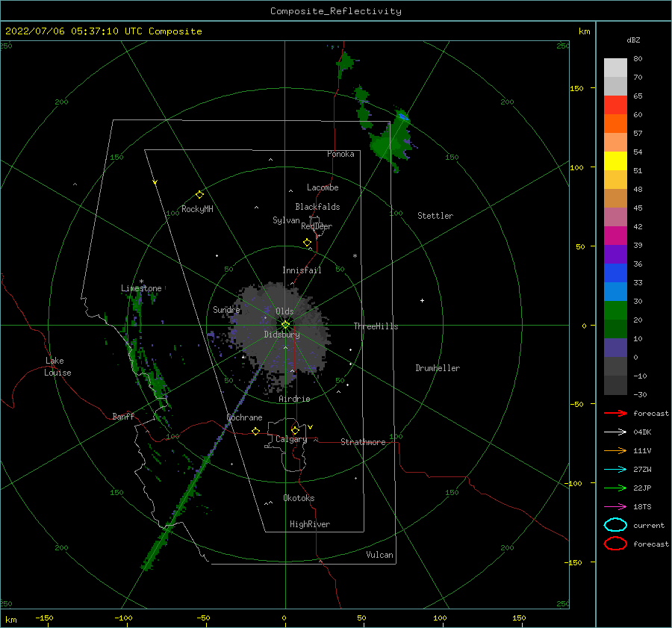Image resolution: width=672 pixels, height=628 pixels.
Task: Click the Composite_Reflectivity title
Action: 335,11
